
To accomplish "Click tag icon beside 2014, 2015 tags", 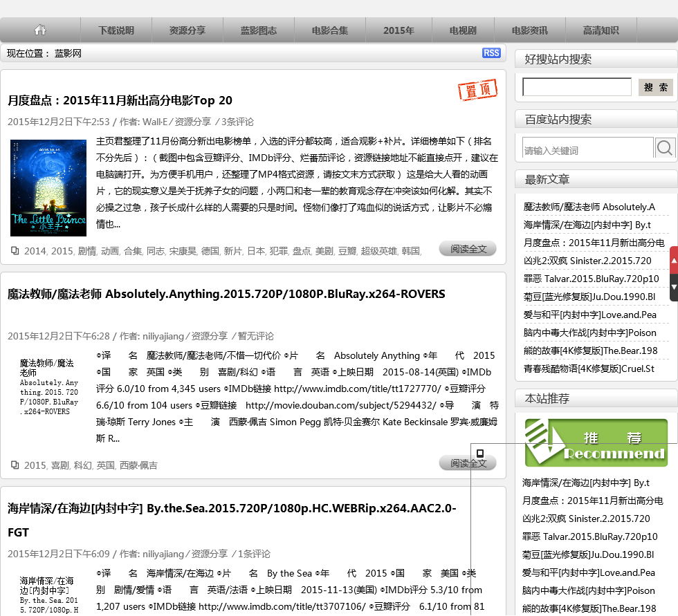I will (15, 250).
